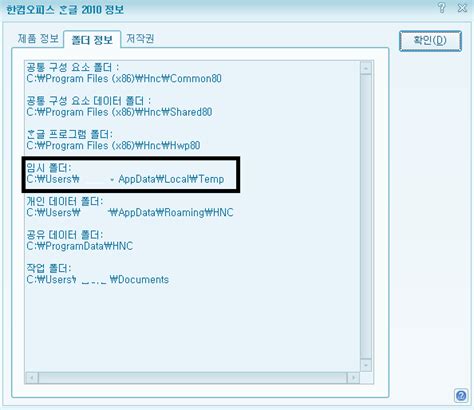
Task: Click the question mark help icon in title bar
Action: [442, 8]
